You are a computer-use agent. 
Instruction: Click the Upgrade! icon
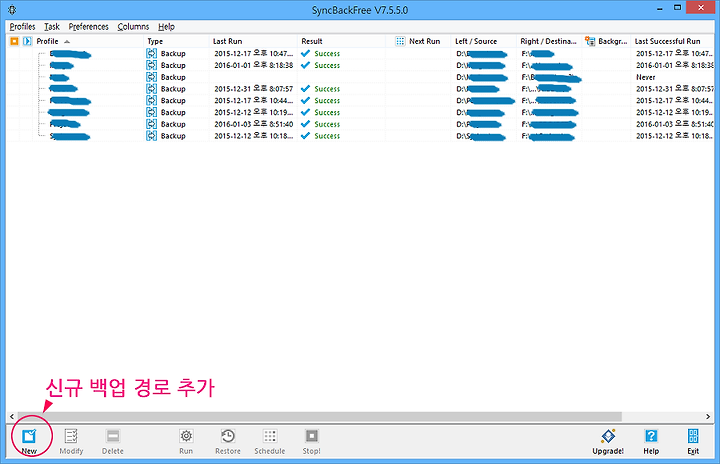tap(608, 436)
